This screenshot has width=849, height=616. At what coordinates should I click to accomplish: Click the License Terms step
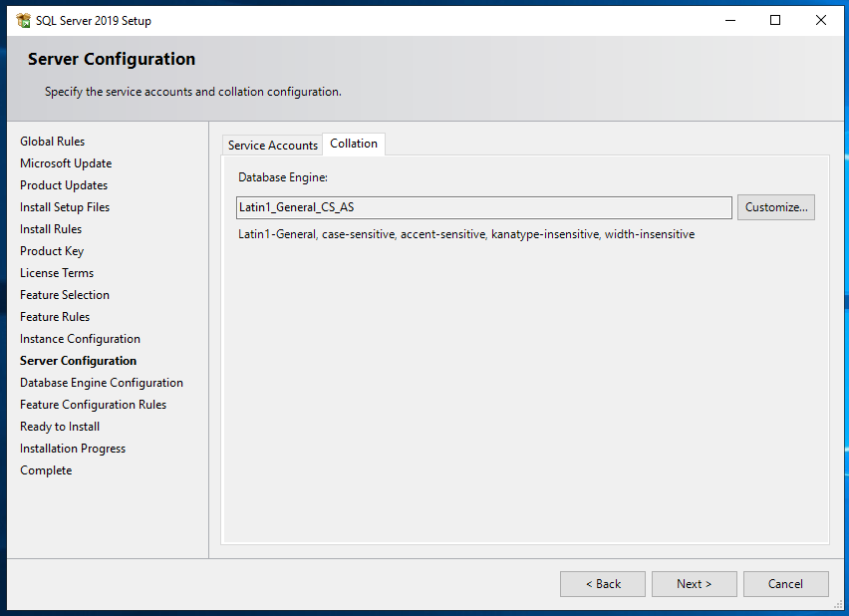57,273
